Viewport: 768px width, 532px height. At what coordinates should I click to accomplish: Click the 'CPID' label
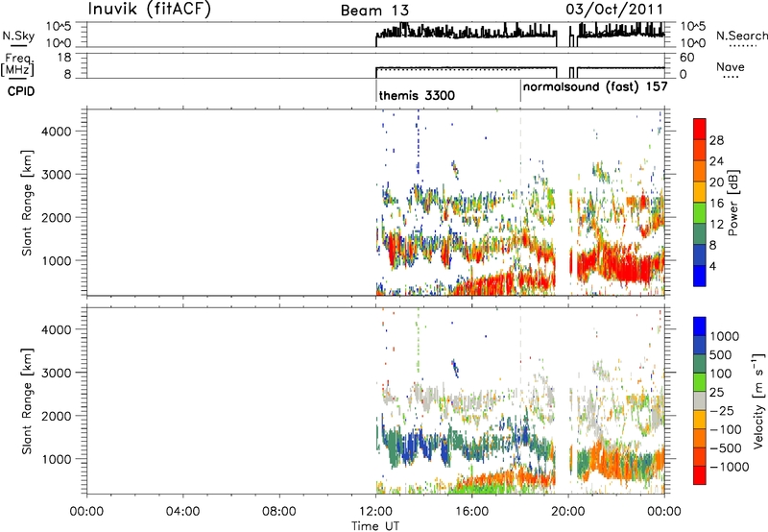(21, 91)
